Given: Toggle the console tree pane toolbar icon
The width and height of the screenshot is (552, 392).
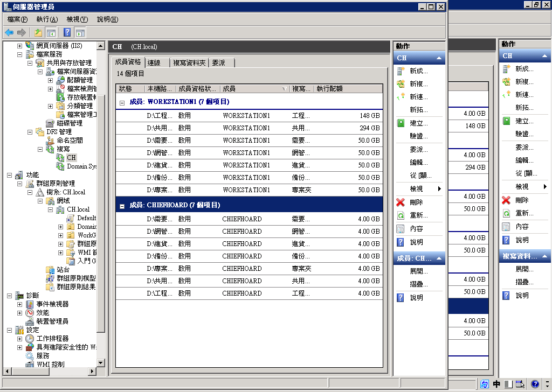Looking at the screenshot, I should pos(51,33).
